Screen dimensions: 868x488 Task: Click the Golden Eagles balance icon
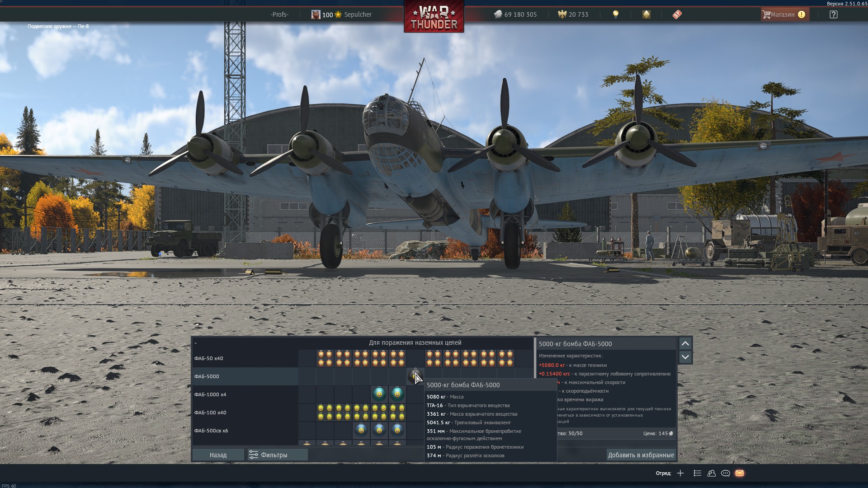click(x=562, y=14)
